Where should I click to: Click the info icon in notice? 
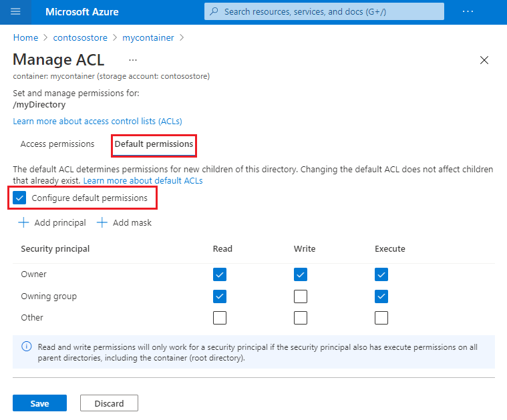[27, 347]
